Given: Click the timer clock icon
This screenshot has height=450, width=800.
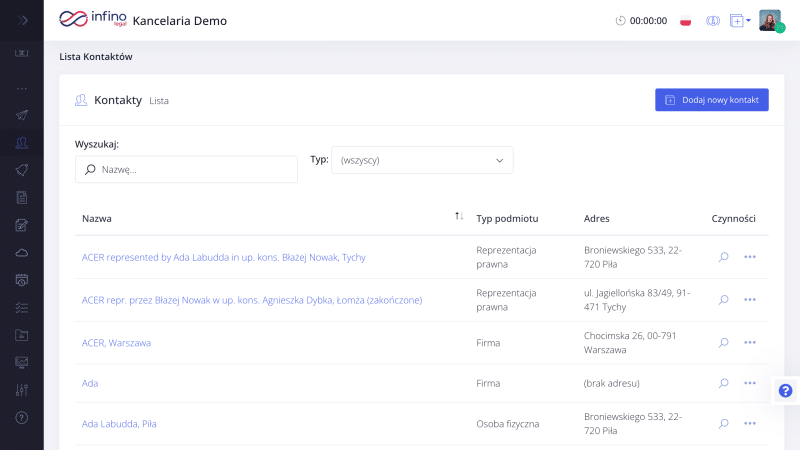Looking at the screenshot, I should click(x=620, y=21).
